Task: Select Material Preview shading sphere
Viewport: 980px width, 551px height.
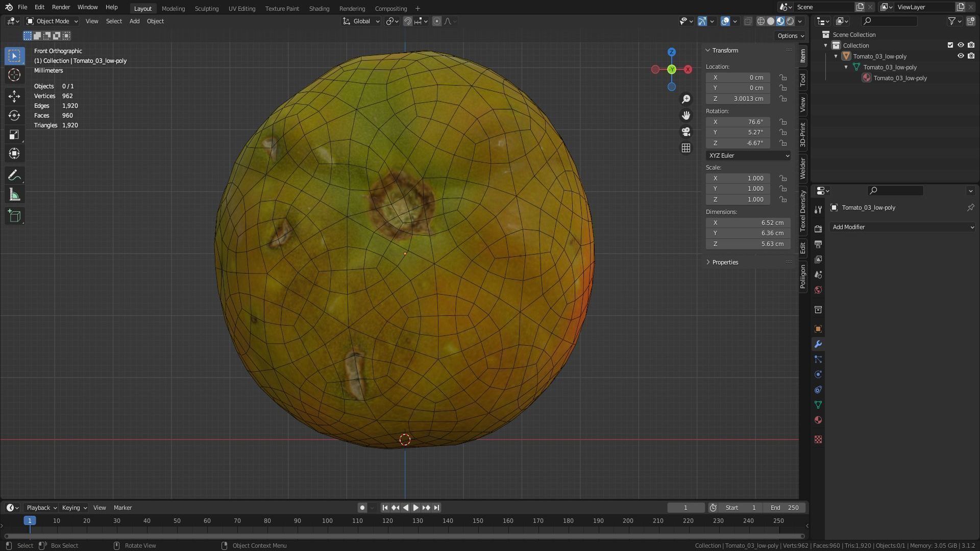Action: (x=781, y=21)
